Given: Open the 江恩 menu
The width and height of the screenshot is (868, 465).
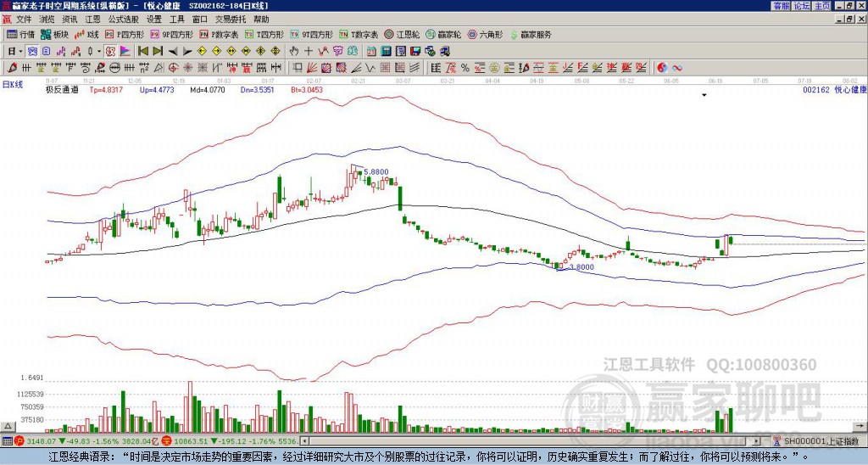Looking at the screenshot, I should tap(92, 20).
